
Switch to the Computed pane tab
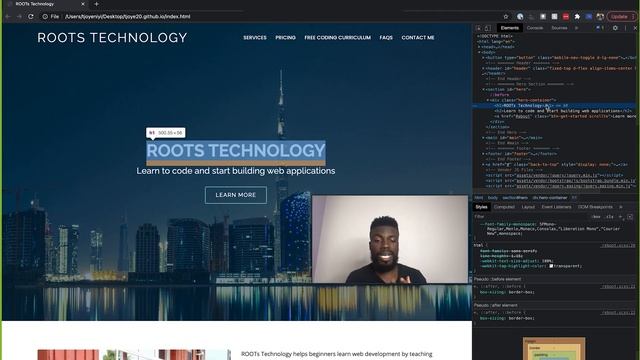pyautogui.click(x=504, y=207)
